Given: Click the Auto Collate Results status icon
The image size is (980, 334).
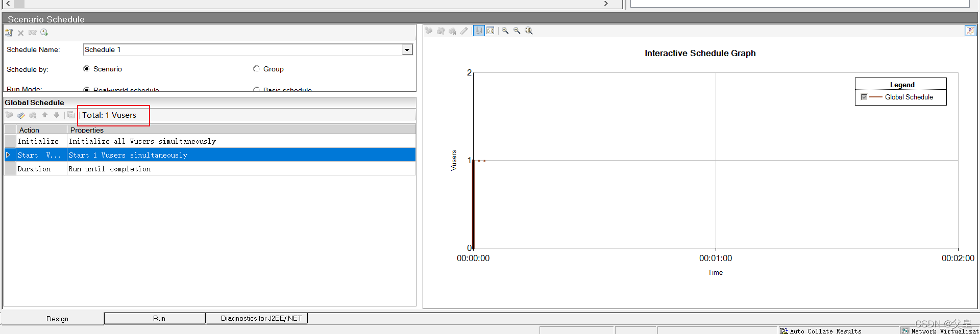Looking at the screenshot, I should [783, 331].
